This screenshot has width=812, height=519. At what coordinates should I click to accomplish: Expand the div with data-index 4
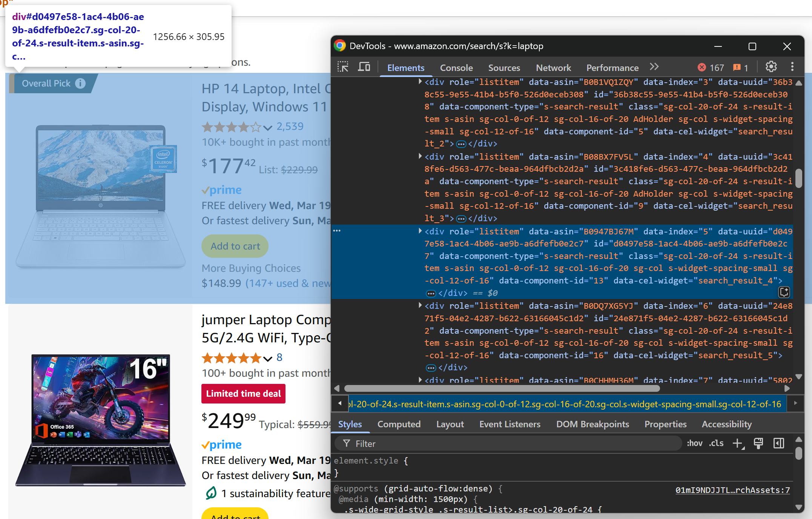pos(420,156)
